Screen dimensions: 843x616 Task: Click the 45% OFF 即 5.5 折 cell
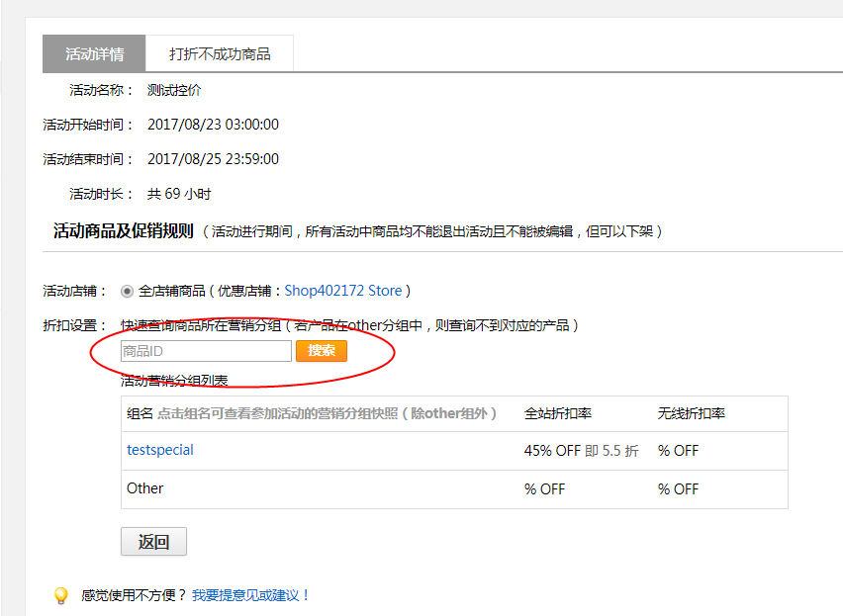tap(581, 451)
